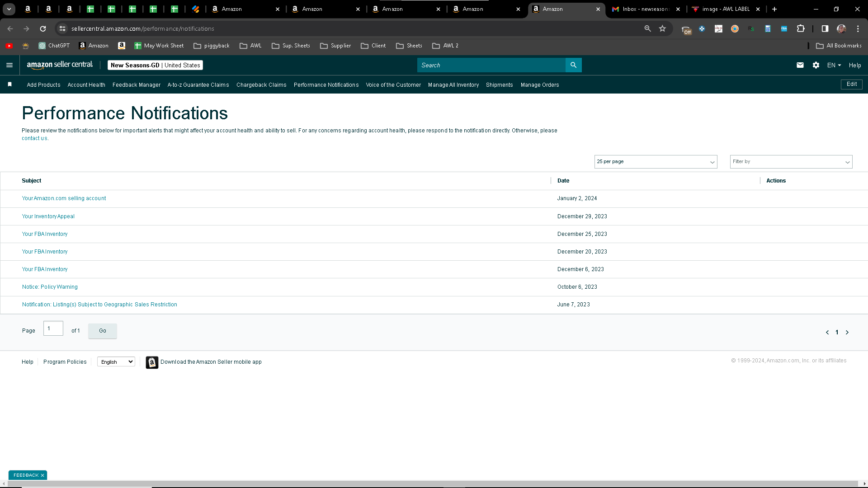Viewport: 868px width, 488px height.
Task: Open Manage All Inventory menu item
Action: (453, 85)
